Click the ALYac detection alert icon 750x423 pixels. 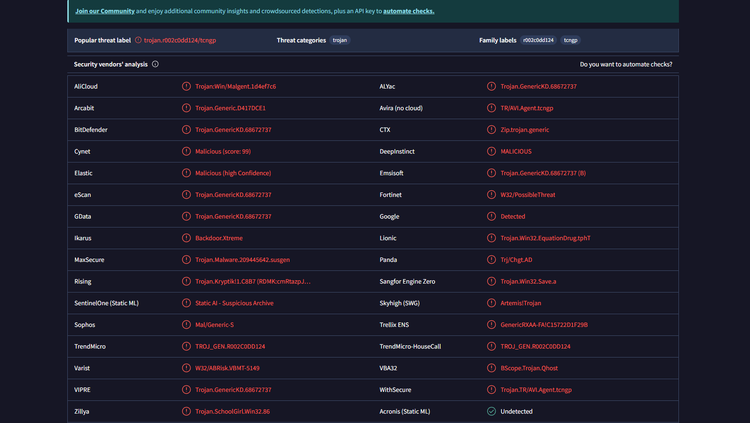[x=491, y=86]
